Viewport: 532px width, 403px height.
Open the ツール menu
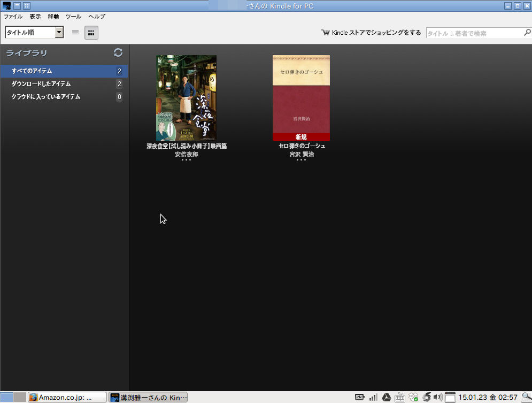73,16
